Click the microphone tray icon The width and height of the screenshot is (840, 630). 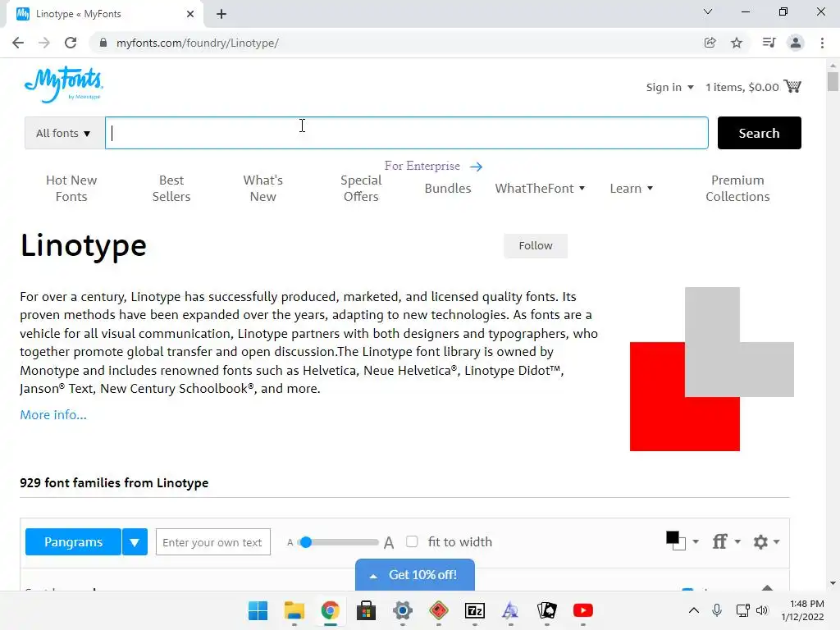point(717,610)
